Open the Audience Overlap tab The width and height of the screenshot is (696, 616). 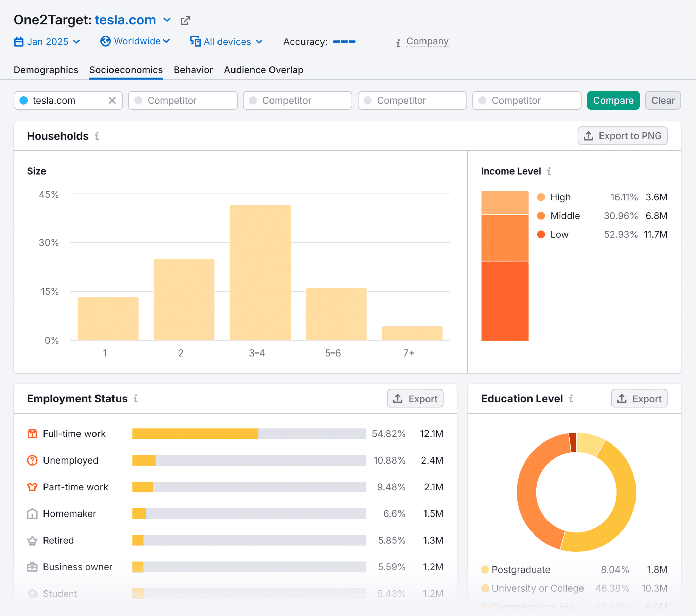click(264, 70)
